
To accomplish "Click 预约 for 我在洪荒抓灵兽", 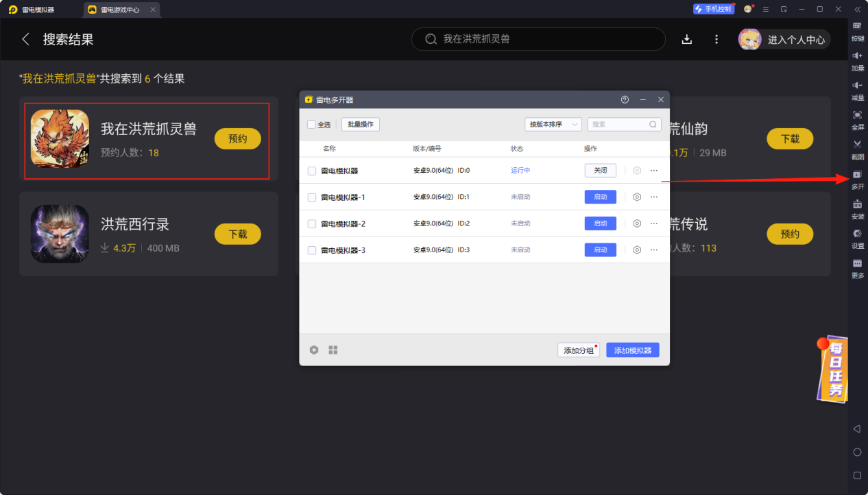I will click(x=238, y=138).
